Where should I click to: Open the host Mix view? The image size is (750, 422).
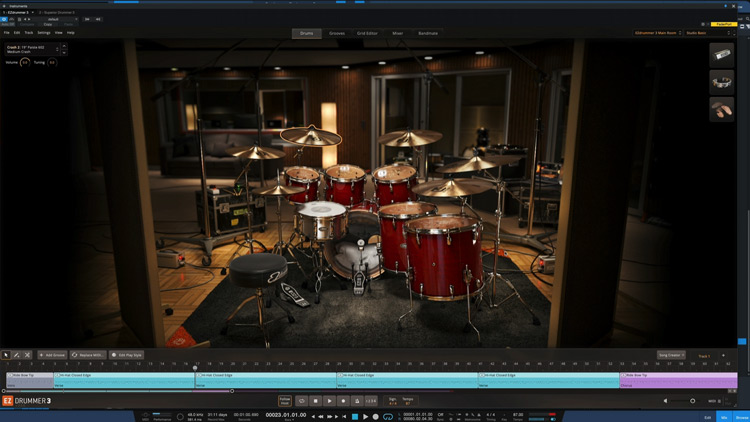pos(724,417)
